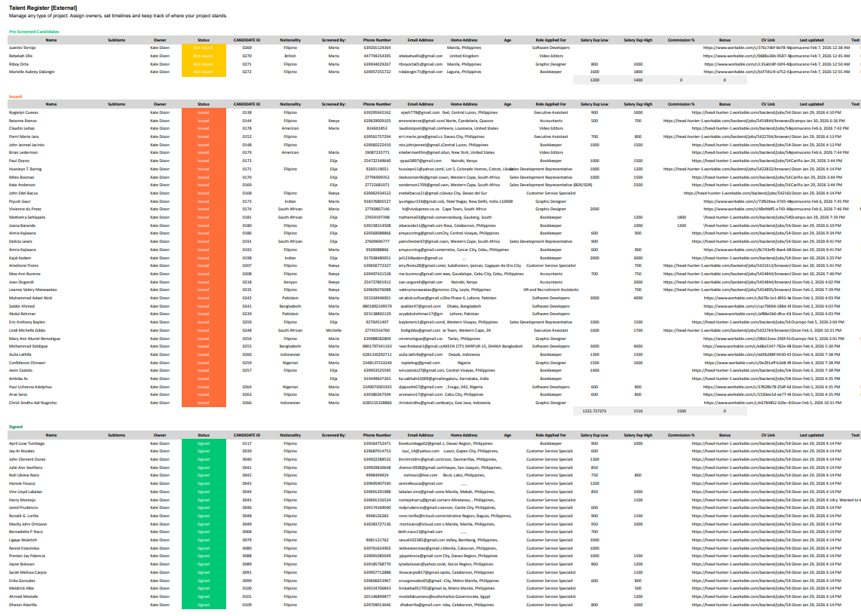Select the Ahmed Mostafa name cell
The image size is (861, 616).
23,597
